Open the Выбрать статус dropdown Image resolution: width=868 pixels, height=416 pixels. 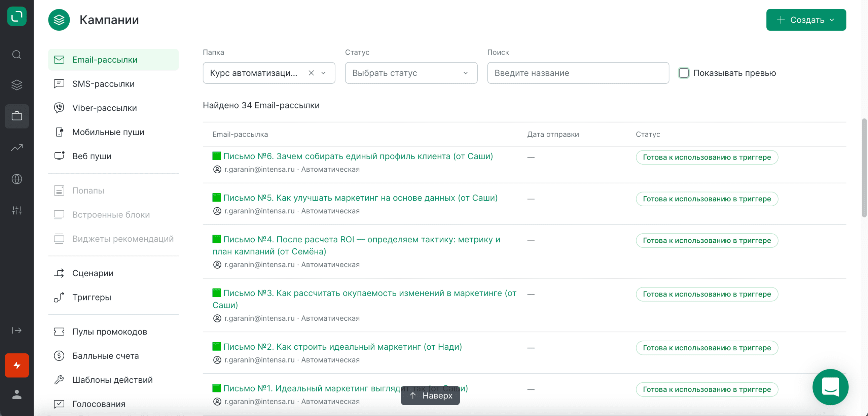coord(411,73)
